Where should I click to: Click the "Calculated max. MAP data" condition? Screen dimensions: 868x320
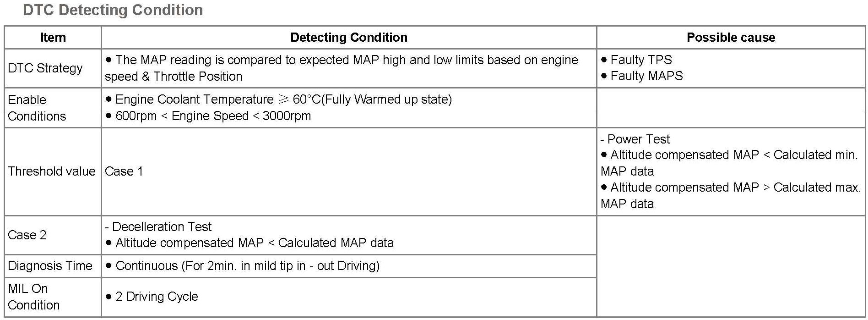pyautogui.click(x=731, y=195)
